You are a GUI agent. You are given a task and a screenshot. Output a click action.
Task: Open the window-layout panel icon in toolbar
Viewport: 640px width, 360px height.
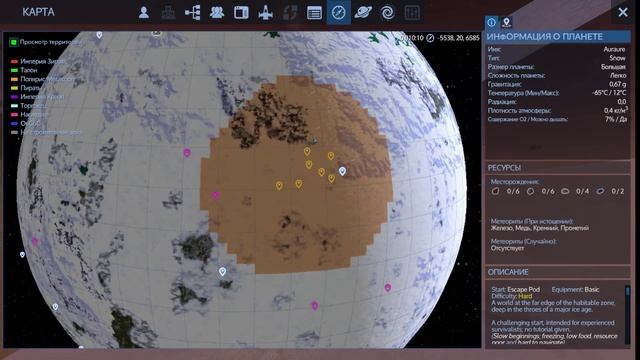tap(241, 13)
